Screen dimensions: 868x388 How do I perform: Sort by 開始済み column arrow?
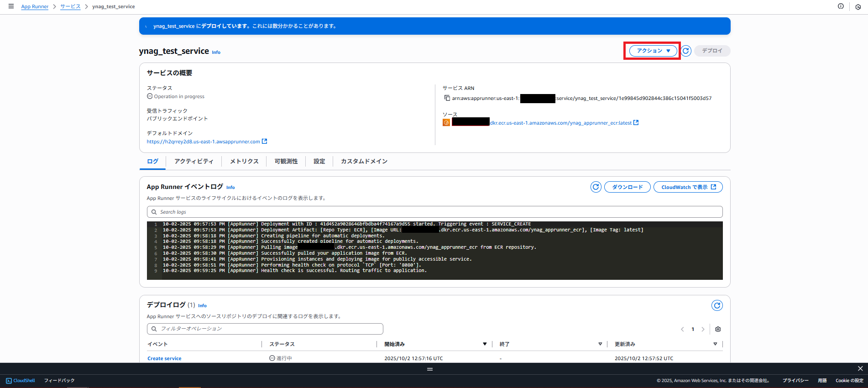tap(485, 344)
